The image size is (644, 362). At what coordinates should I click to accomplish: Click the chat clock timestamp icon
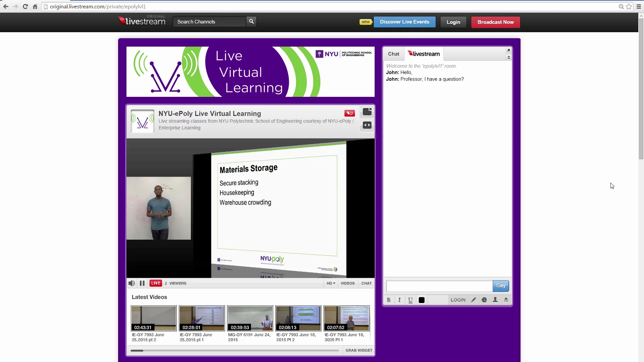484,300
